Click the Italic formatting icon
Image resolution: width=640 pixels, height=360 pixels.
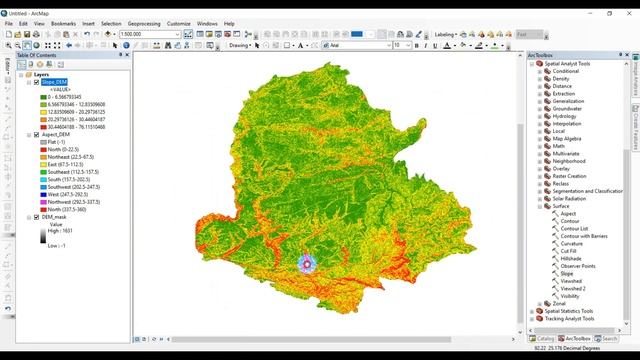coord(426,45)
